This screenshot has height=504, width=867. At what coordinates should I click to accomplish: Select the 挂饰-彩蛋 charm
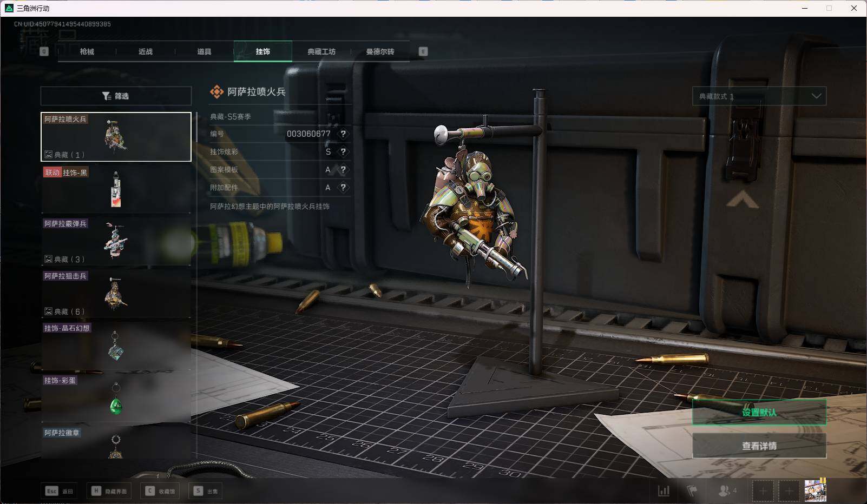tap(116, 399)
